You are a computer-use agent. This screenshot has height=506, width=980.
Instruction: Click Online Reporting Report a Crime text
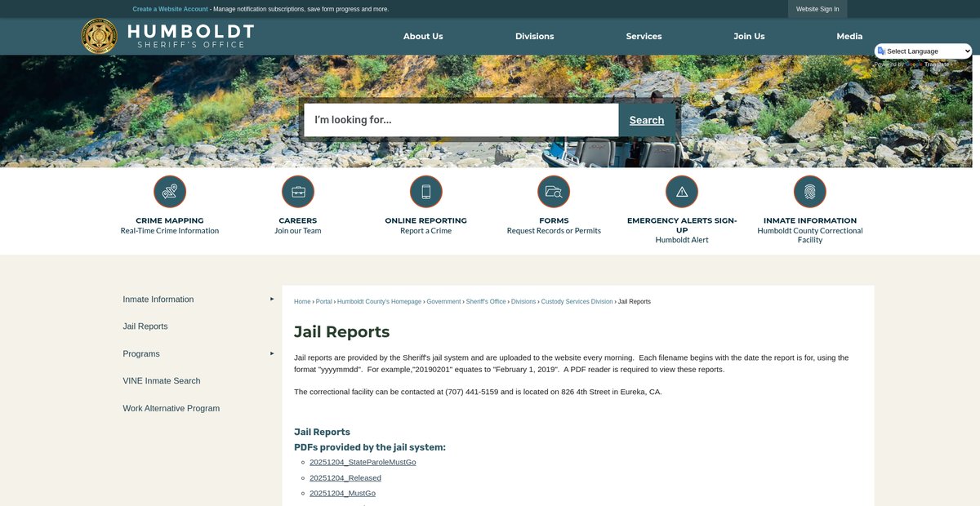tap(425, 231)
